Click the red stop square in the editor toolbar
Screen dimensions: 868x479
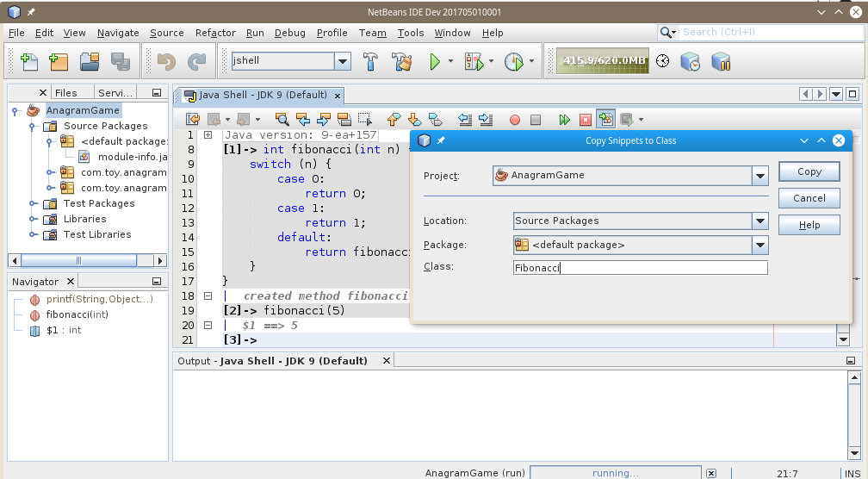586,120
